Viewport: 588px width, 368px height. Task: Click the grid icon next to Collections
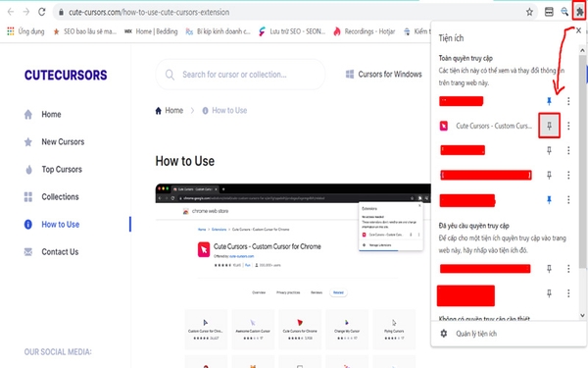point(28,197)
